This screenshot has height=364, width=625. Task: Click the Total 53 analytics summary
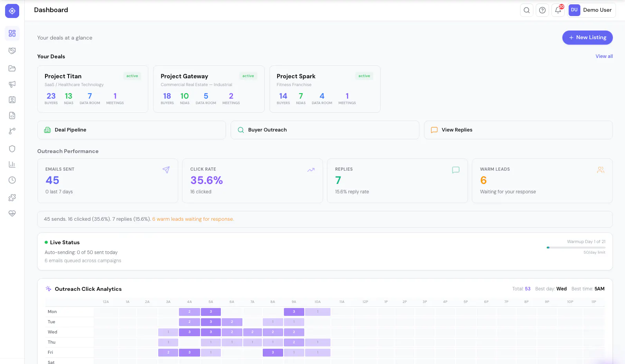coord(521,289)
